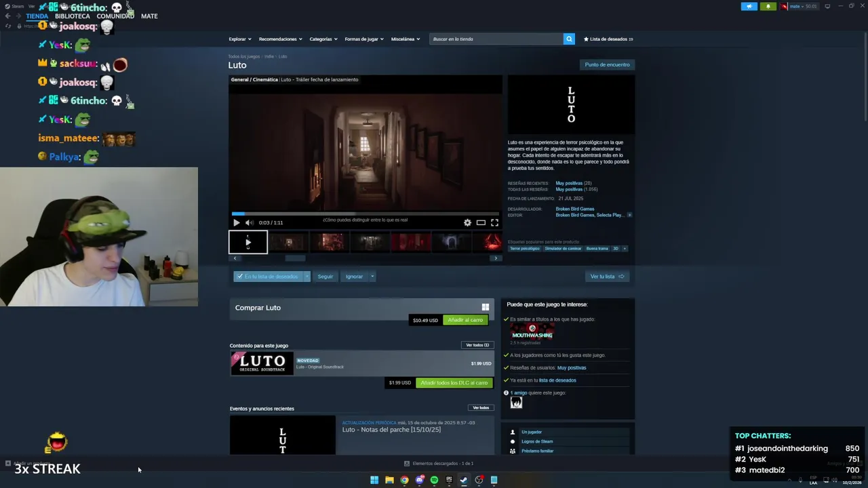
Task: Open trailer video settings gear
Action: pyautogui.click(x=467, y=222)
